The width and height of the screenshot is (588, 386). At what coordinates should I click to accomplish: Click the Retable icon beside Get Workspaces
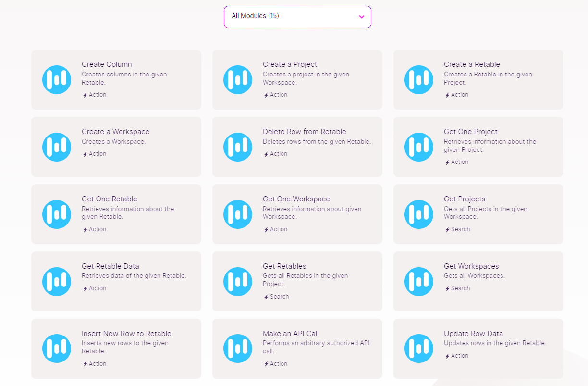419,282
